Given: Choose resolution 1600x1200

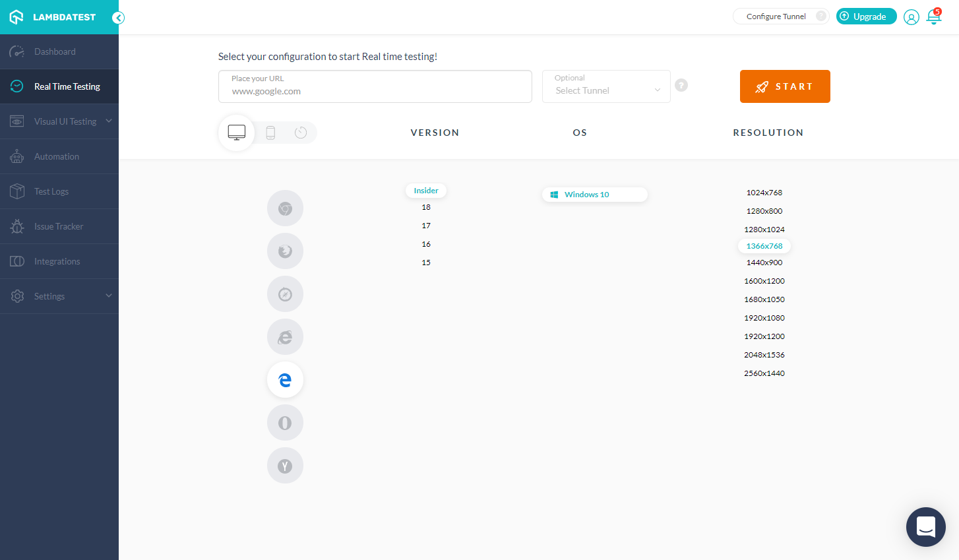Looking at the screenshot, I should coord(764,281).
